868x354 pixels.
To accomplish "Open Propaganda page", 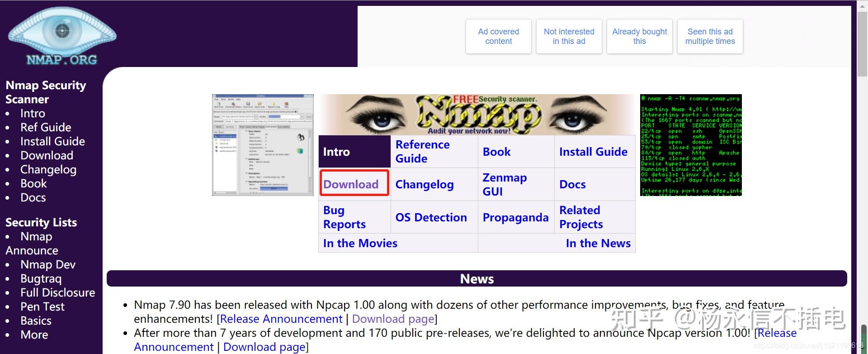I will click(x=515, y=217).
